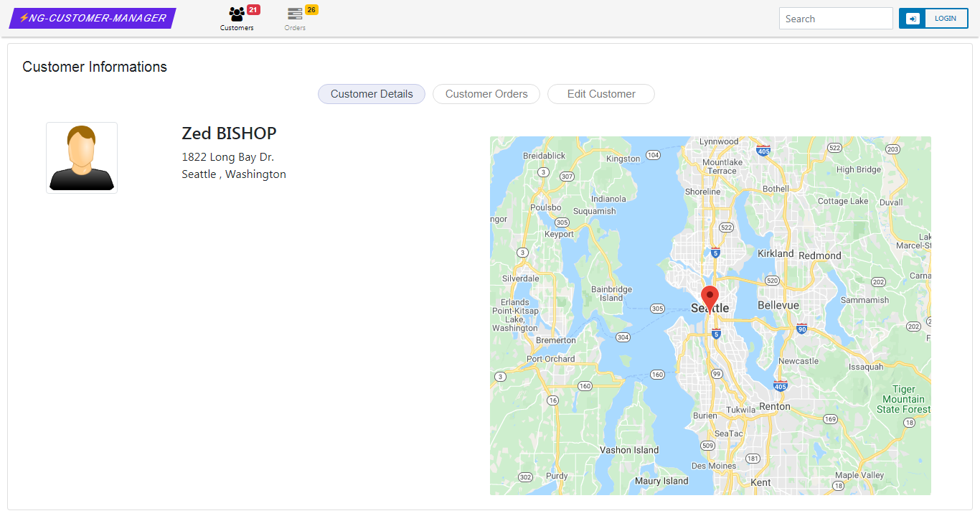Click Bainbridge Island label on map
The image size is (980, 521).
click(x=611, y=294)
